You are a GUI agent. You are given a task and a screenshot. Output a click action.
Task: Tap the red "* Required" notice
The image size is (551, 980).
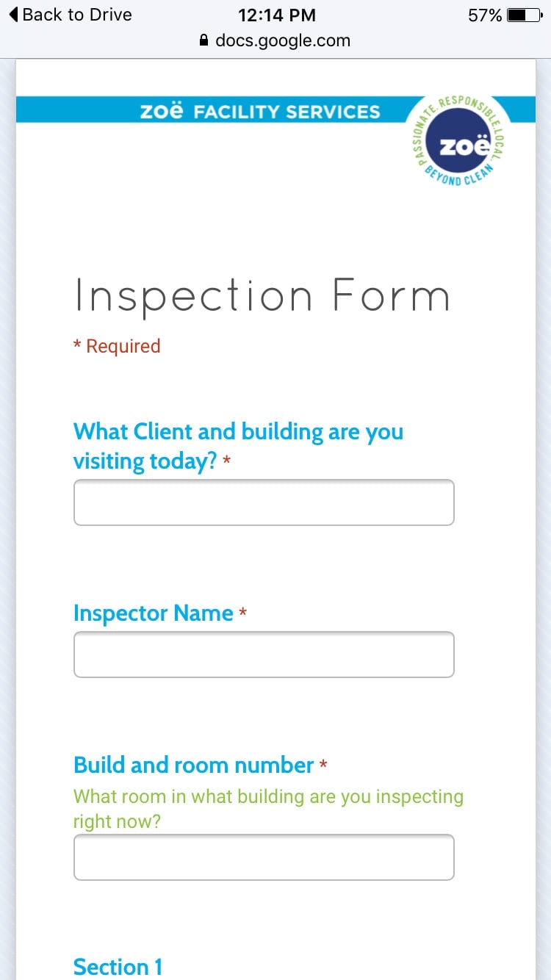tap(117, 345)
